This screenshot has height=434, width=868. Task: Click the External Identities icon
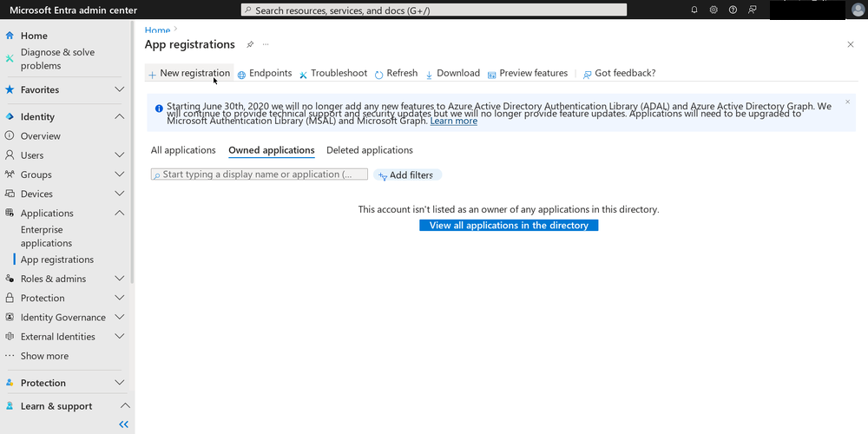[10, 337]
